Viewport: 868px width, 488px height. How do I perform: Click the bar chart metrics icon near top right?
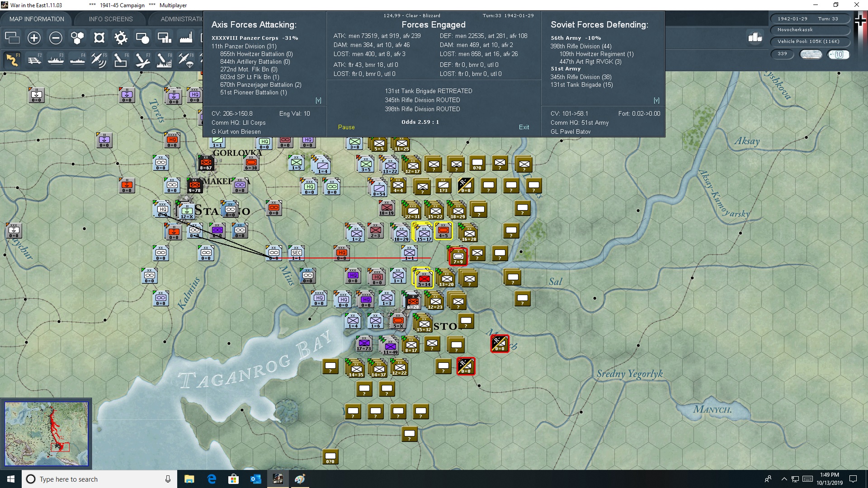(754, 38)
